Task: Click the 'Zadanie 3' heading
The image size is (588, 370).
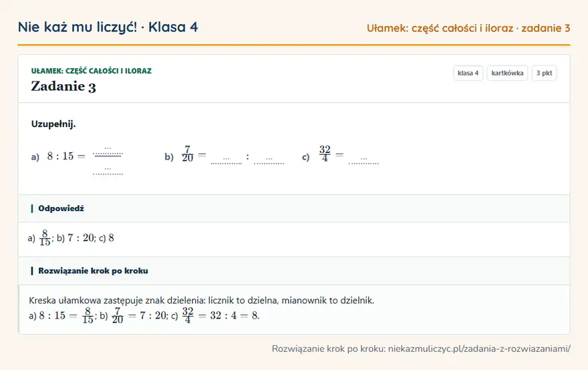Action: (63, 87)
